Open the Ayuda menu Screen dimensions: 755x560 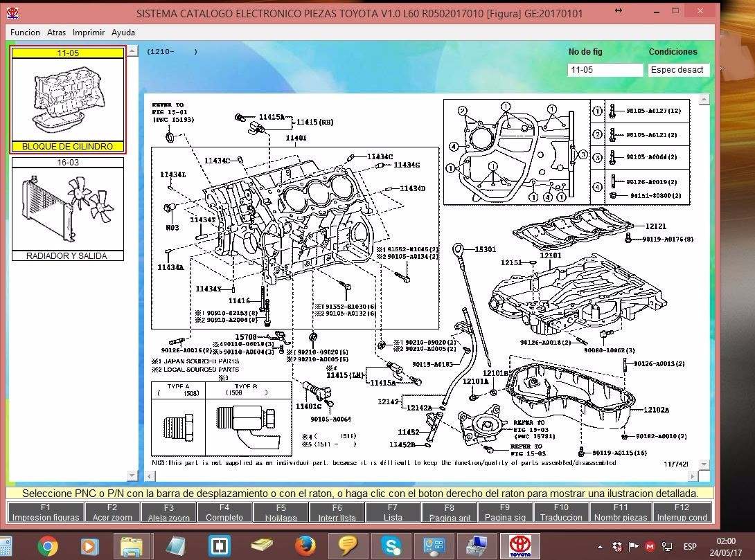(x=123, y=33)
